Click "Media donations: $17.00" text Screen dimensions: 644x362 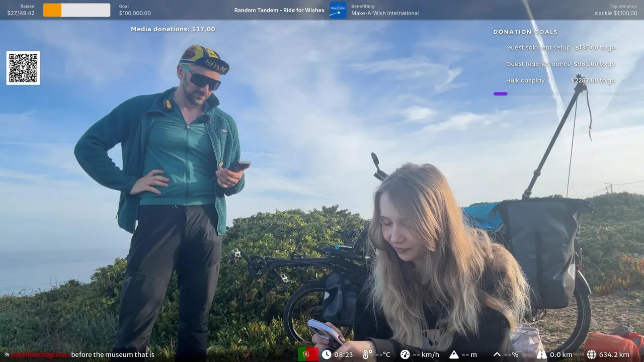click(173, 29)
